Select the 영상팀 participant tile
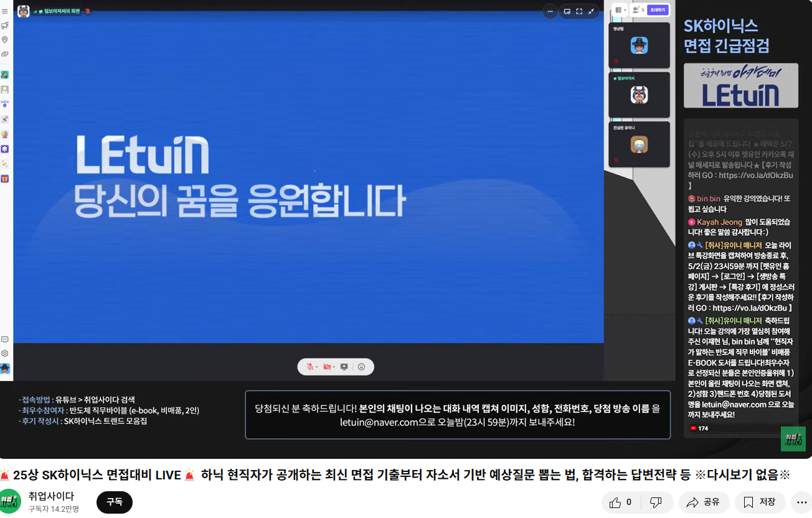Image resolution: width=812 pixels, height=518 pixels. [639, 45]
